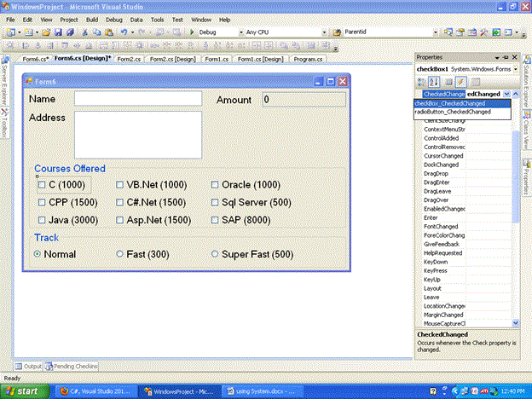Open the Pending Checkins panel tab
This screenshot has width=532, height=399.
coord(72,367)
